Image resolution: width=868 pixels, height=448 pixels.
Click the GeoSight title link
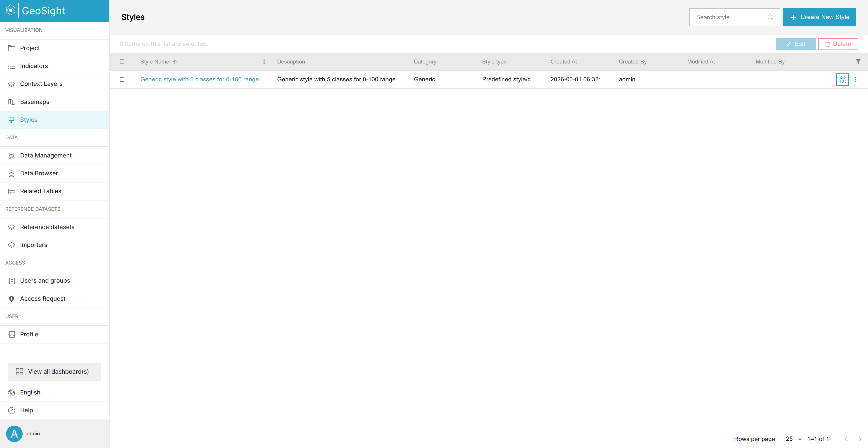(x=43, y=11)
